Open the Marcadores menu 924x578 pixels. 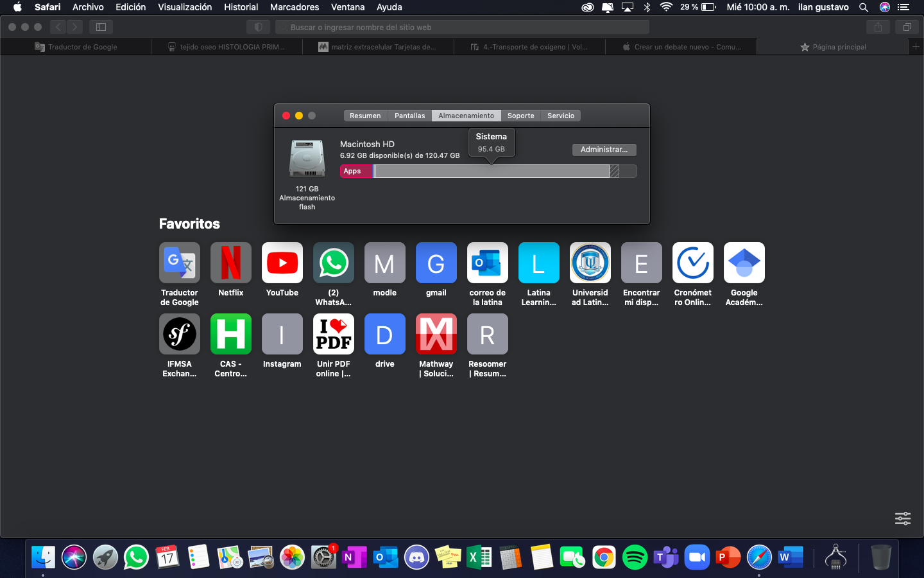coord(295,7)
